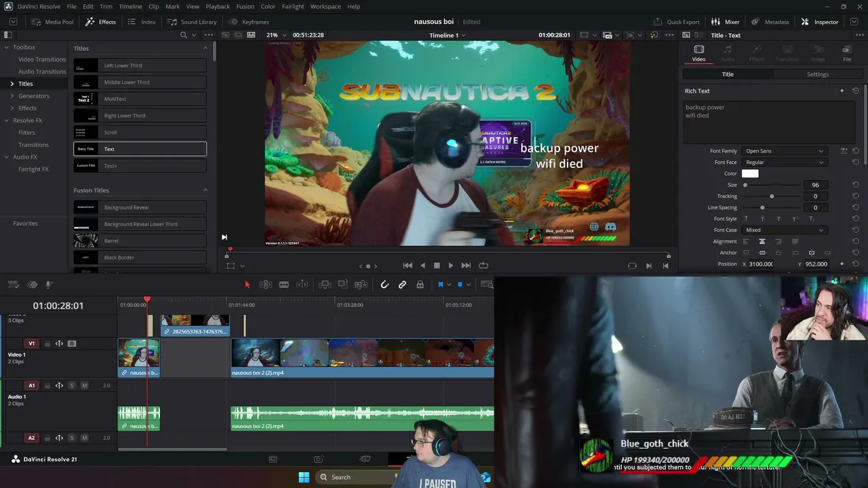The width and height of the screenshot is (868, 488).
Task: Play the timeline in reverse
Action: coord(422,266)
